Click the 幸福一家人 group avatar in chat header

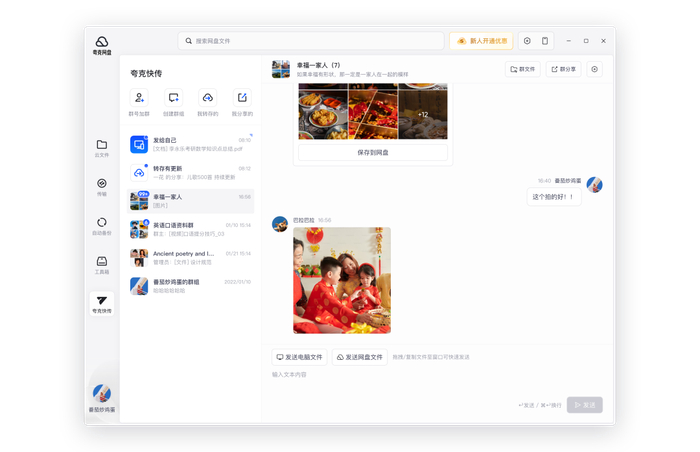coord(281,69)
